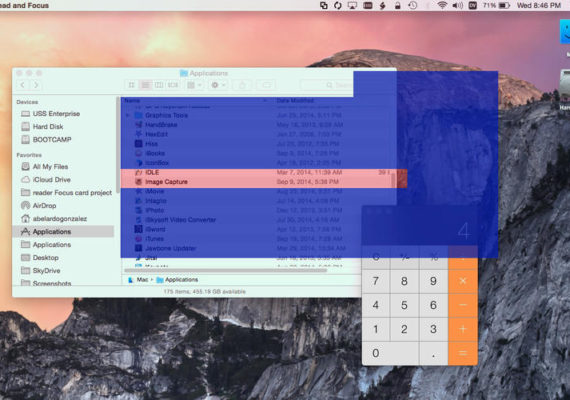The width and height of the screenshot is (570, 400).
Task: Click Calculator plus key
Action: point(463,329)
